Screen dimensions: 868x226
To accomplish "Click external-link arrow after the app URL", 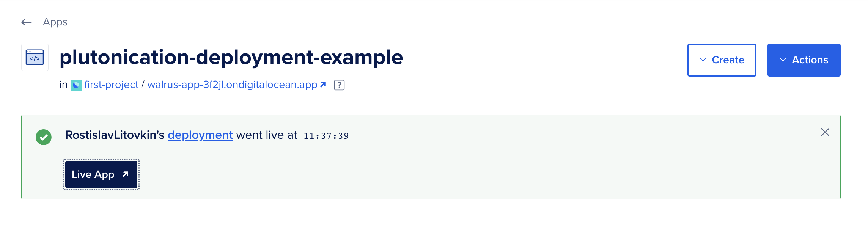I will [x=323, y=85].
